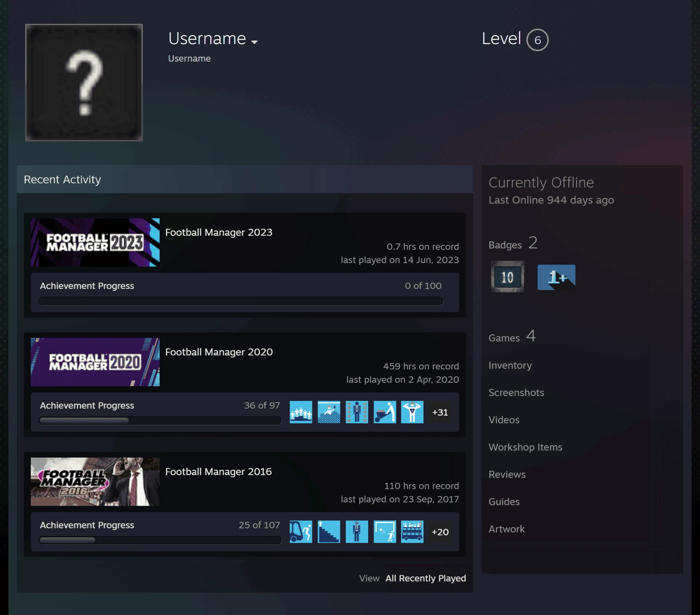This screenshot has width=700, height=615.
Task: Click the 25 of 107 achievement count
Action: pos(259,525)
